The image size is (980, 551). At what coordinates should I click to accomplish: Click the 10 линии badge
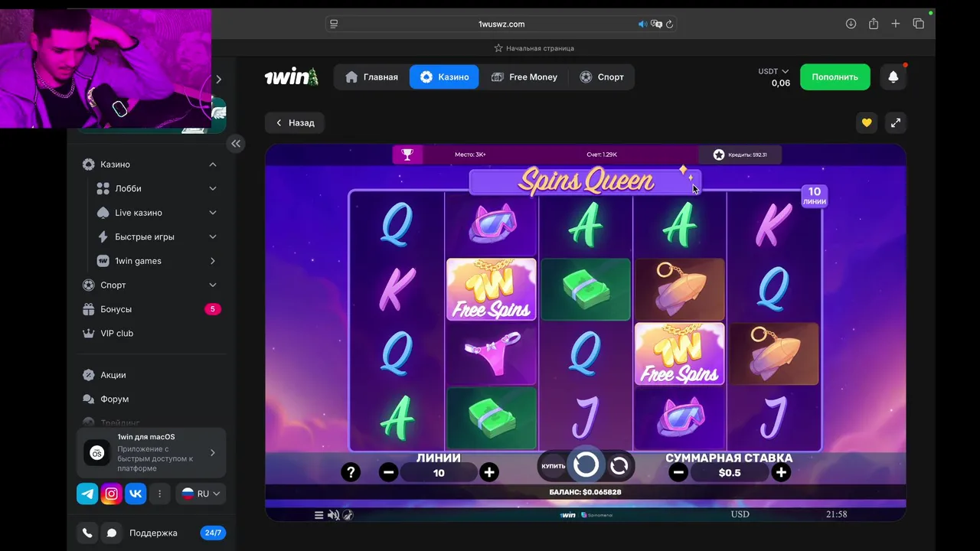coord(815,196)
